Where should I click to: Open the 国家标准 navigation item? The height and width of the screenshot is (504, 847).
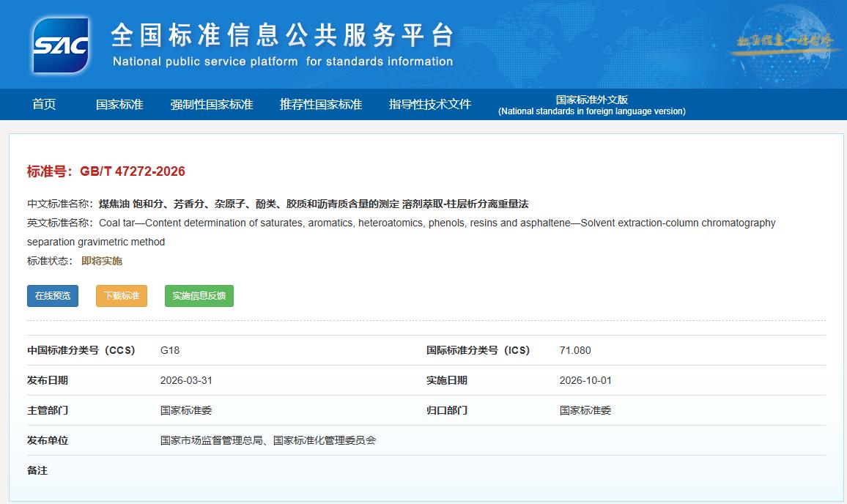pos(119,104)
